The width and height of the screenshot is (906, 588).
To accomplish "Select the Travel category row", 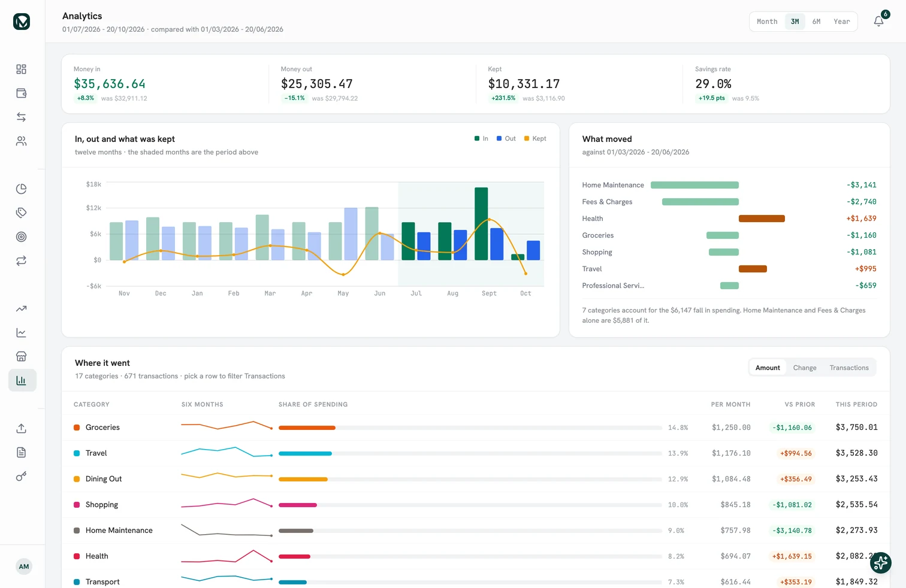I will pos(475,453).
